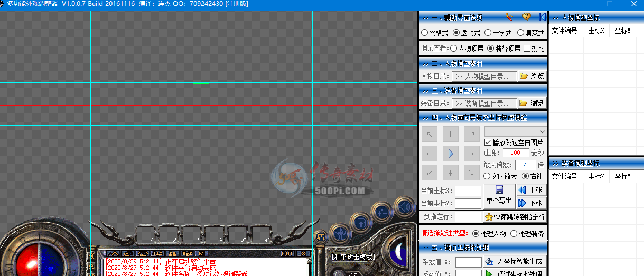The height and width of the screenshot is (276, 644).
Task: Click the 和平攻击模式 attack mode label
Action: (x=353, y=257)
